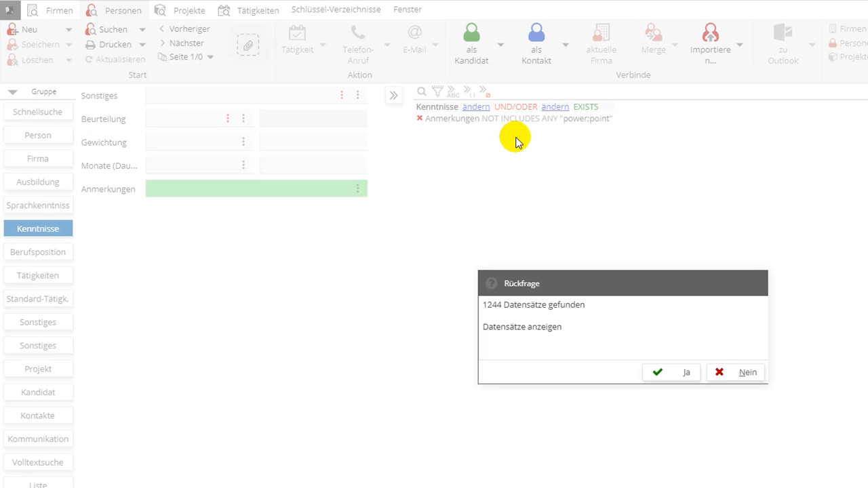The width and height of the screenshot is (868, 488).
Task: Expand panel with double chevron button
Action: pyautogui.click(x=393, y=96)
